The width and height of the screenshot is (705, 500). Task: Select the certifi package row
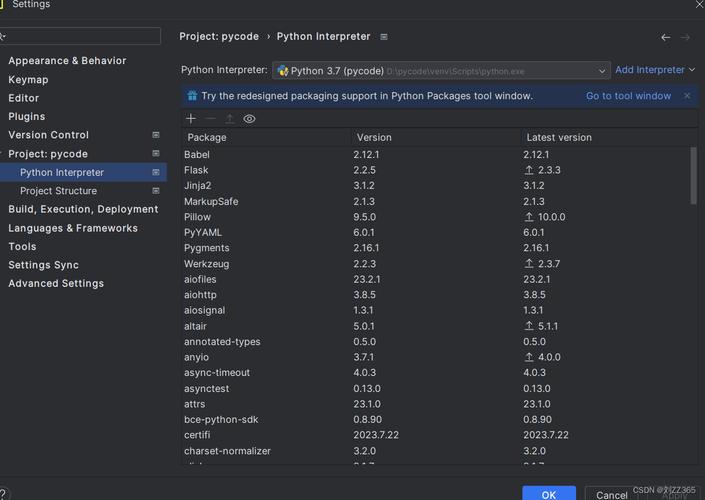pos(435,435)
